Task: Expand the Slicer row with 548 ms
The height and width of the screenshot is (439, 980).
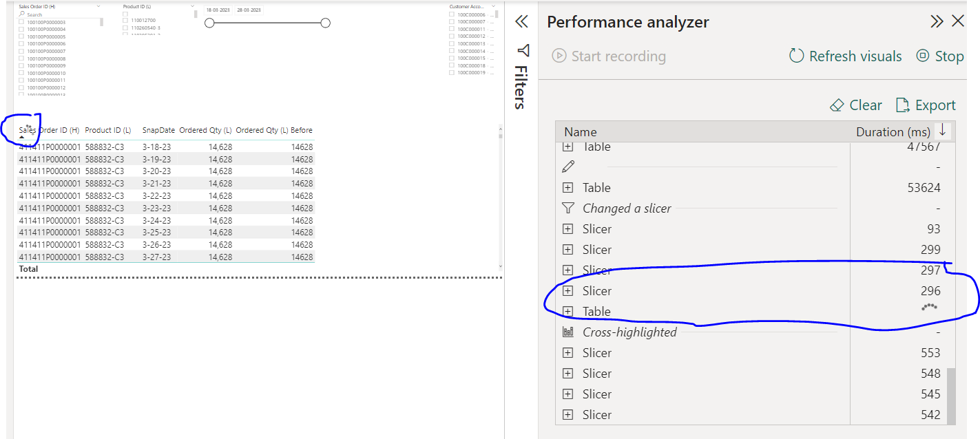Action: coord(567,374)
